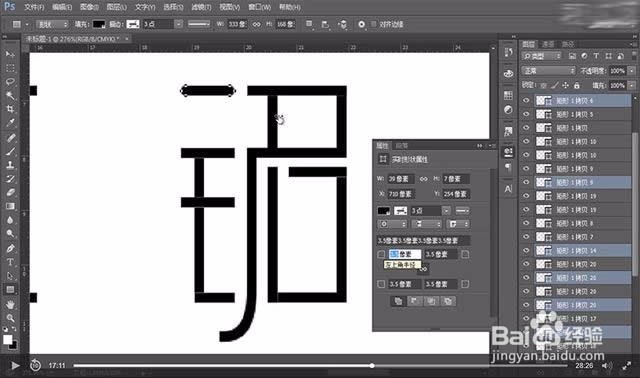Hide the 矩形 1 拷贝 5 layer
640x378 pixels.
pyautogui.click(x=526, y=114)
